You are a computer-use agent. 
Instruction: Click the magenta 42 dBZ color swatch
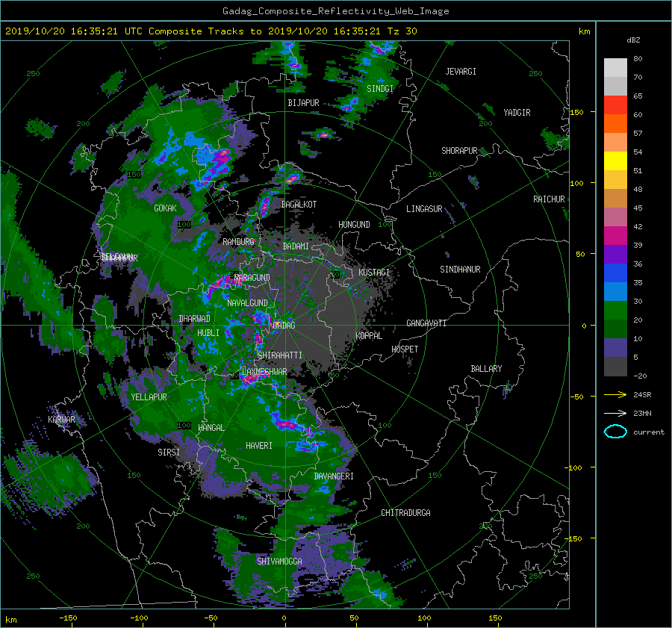(615, 235)
